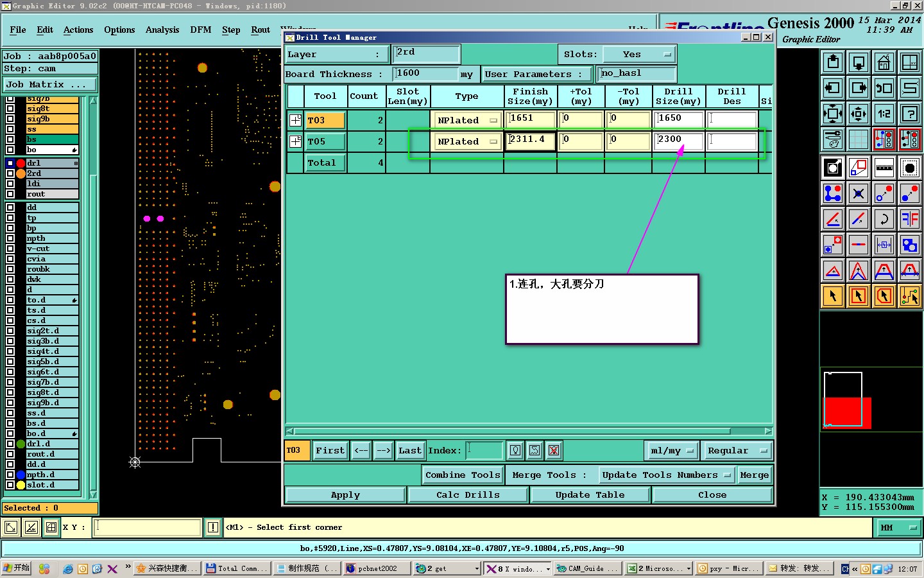924x578 pixels.
Task: Toggle the npth layer checkbox
Action: [x=10, y=238]
